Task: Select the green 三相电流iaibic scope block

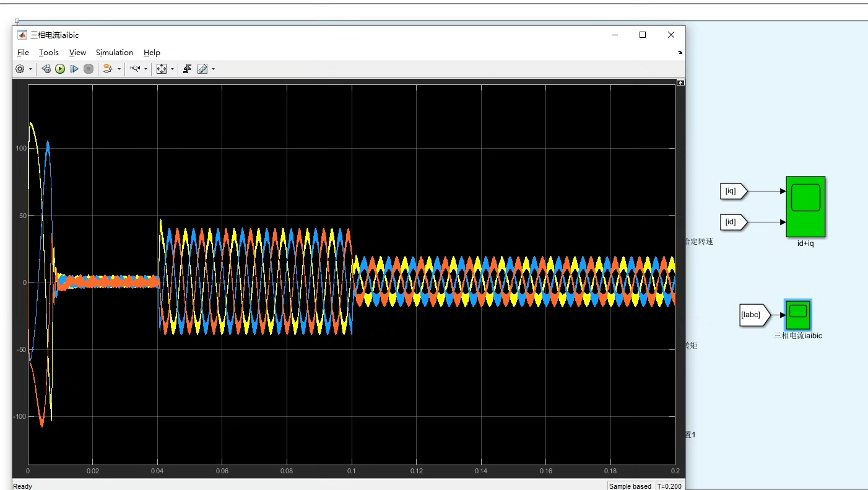Action: click(x=798, y=315)
